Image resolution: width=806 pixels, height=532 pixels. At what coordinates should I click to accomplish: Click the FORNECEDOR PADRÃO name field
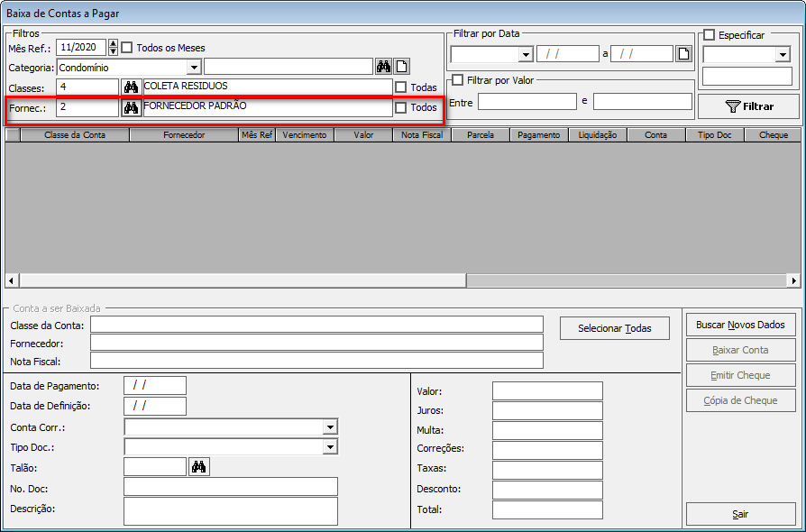[268, 107]
